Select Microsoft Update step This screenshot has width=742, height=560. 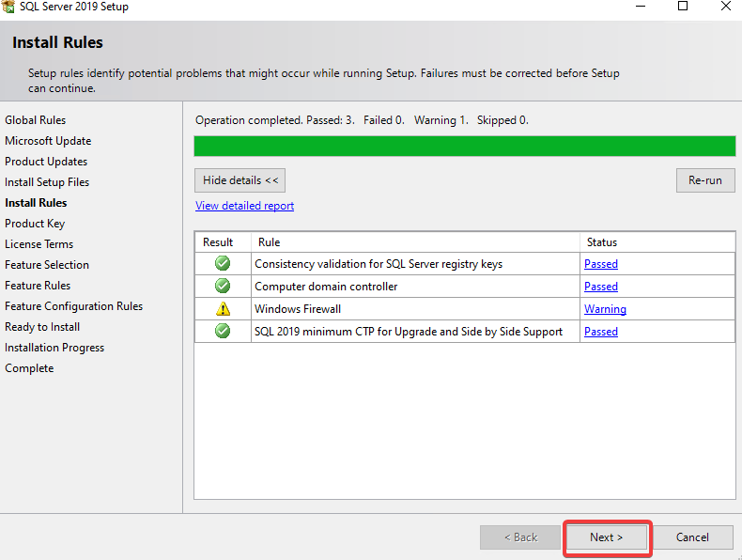(48, 141)
